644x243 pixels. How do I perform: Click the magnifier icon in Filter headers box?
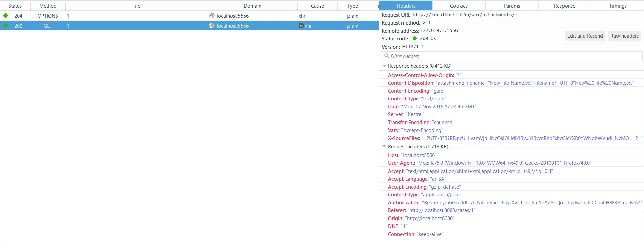coord(387,56)
